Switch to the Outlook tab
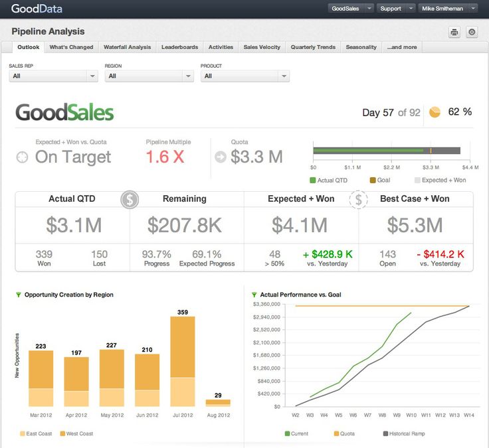Image resolution: width=489 pixels, height=448 pixels. (29, 47)
